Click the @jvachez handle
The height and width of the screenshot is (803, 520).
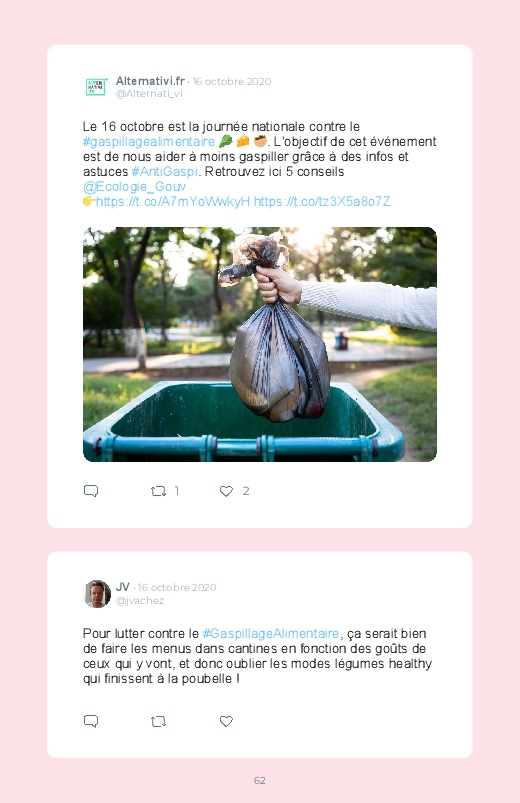(x=140, y=601)
